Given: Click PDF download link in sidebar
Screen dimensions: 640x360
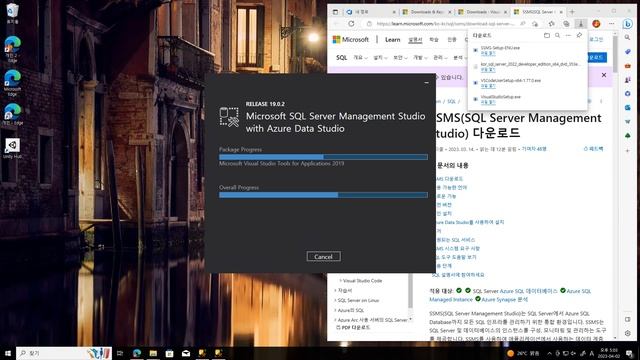Looking at the screenshot, I should point(353,328).
